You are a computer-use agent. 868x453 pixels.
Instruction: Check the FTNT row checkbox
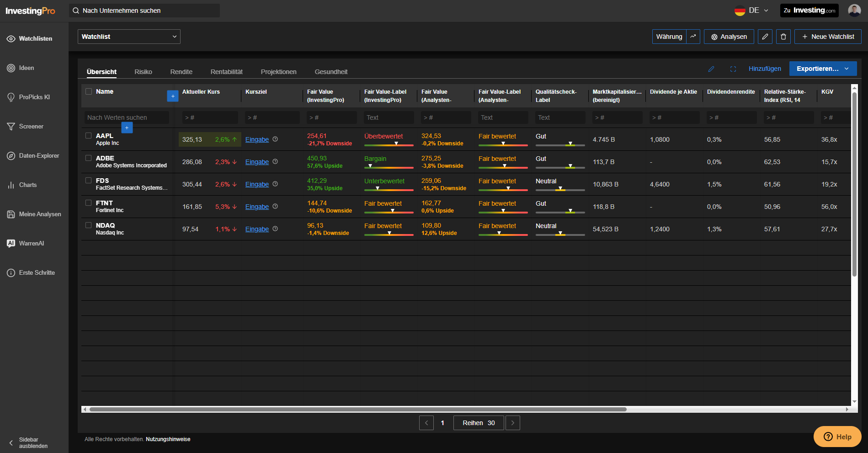pos(89,203)
